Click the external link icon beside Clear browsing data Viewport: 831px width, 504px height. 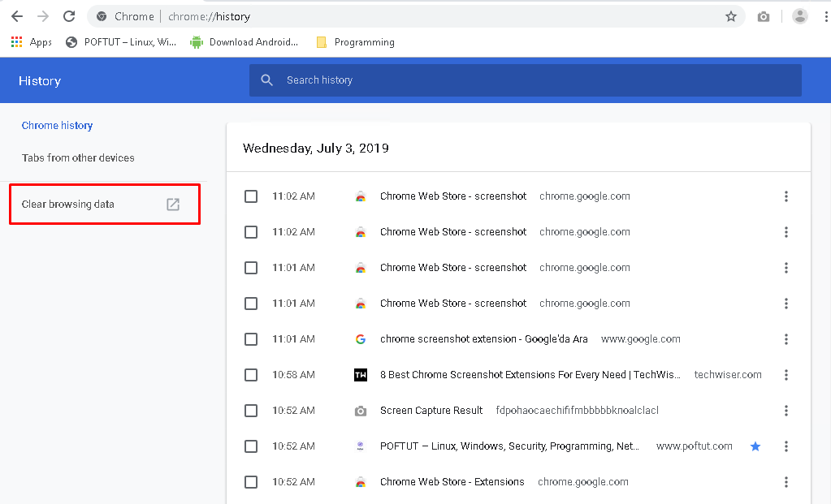pos(173,205)
